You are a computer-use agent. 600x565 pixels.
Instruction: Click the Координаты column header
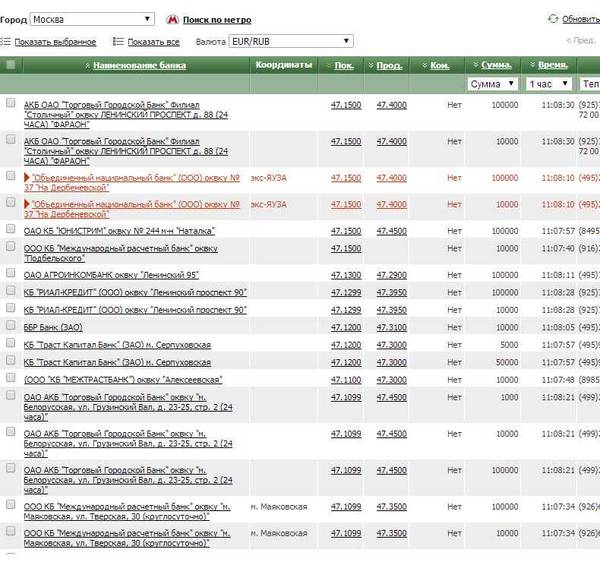click(x=284, y=65)
